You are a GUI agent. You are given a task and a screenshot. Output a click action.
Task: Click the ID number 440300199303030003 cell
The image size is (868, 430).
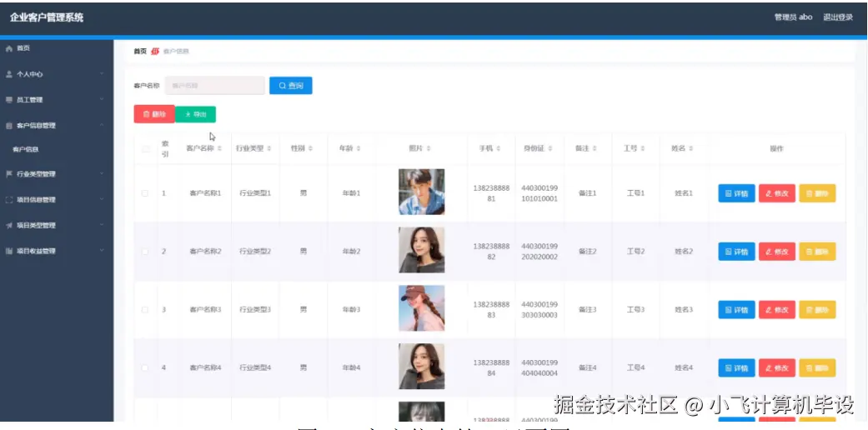pos(539,309)
